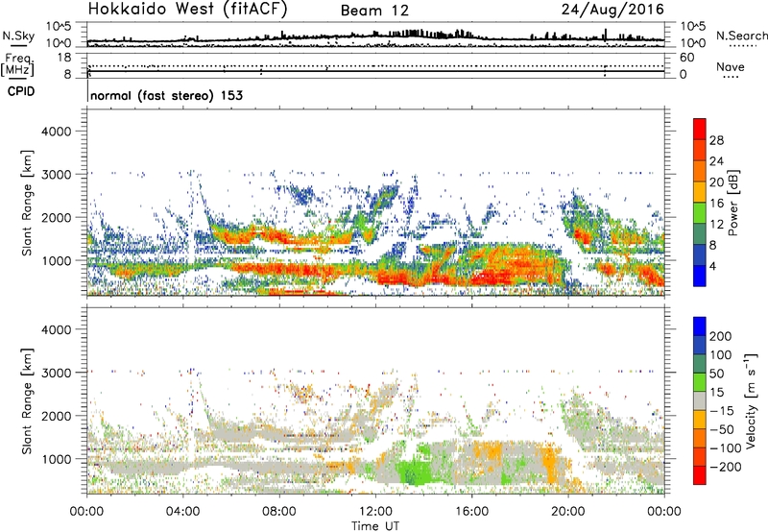Screen dimensions: 768x532
Task: Click the light green segment of the power colorbar
Action: pyautogui.click(x=700, y=212)
